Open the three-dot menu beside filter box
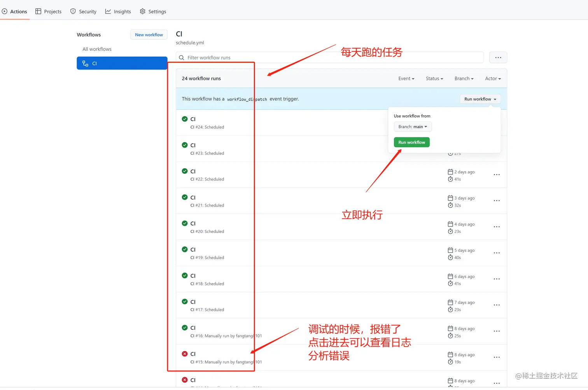 (x=498, y=57)
